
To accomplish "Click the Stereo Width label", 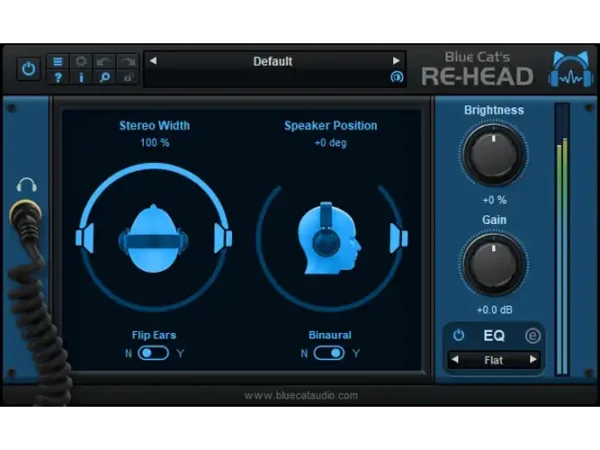I will 155,126.
